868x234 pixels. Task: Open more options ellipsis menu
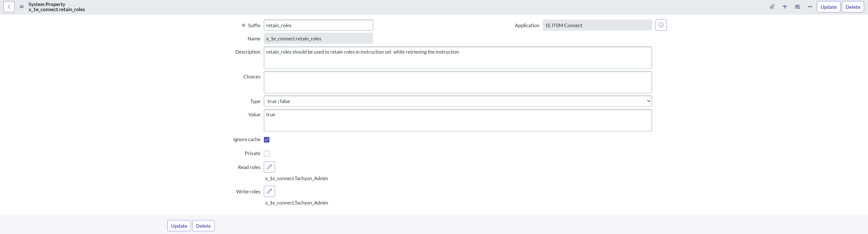(x=810, y=7)
